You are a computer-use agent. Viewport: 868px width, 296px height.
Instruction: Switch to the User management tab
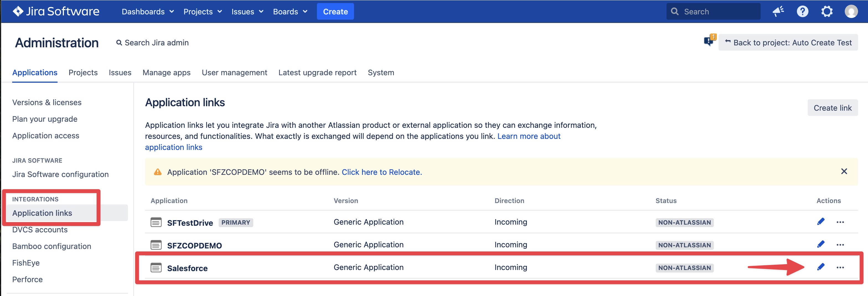234,72
